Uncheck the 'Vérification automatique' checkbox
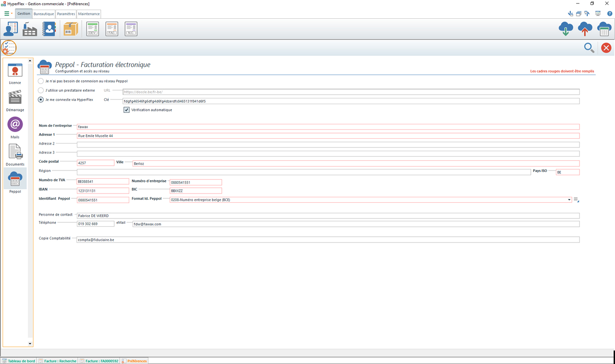Screen dimensions: 615x364 [127, 110]
